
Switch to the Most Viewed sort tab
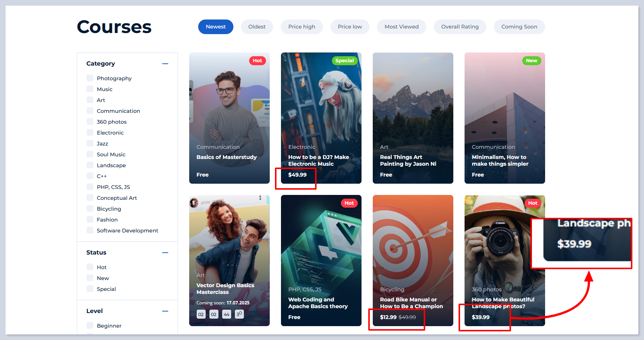(401, 27)
